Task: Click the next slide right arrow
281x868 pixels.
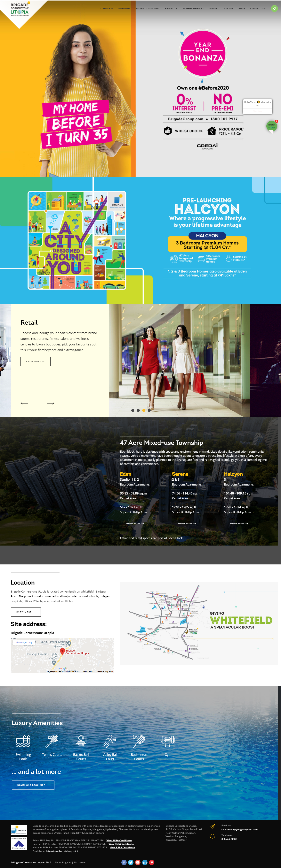Action: (51, 403)
